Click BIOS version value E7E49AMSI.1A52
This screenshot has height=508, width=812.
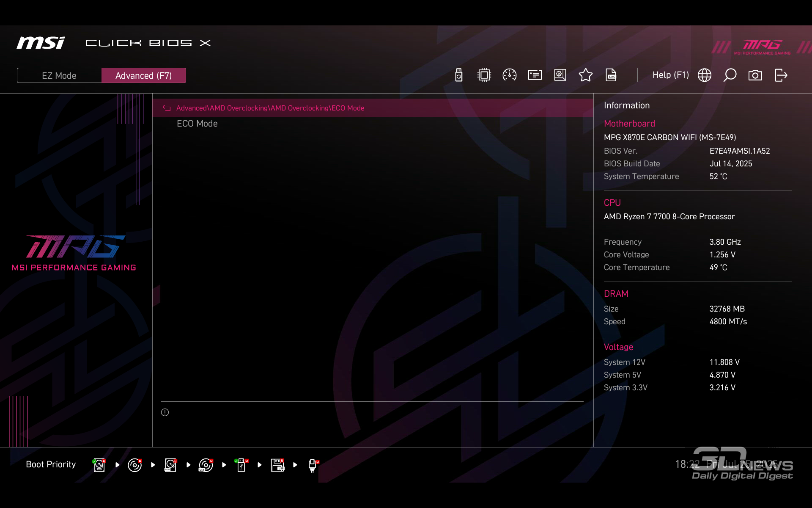point(740,151)
